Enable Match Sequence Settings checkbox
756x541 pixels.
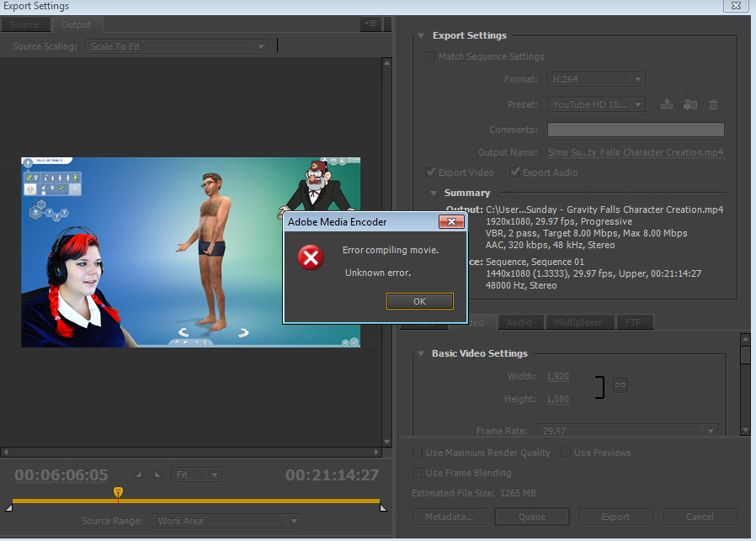click(x=431, y=56)
